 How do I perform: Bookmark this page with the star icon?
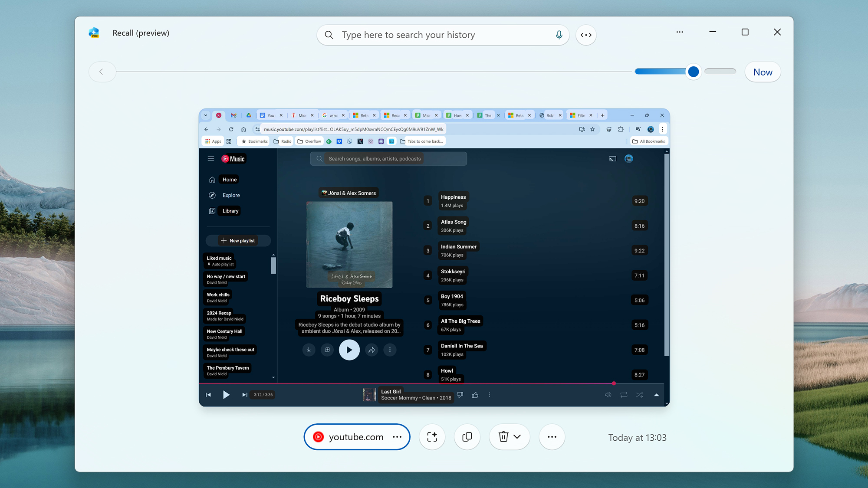pyautogui.click(x=592, y=129)
